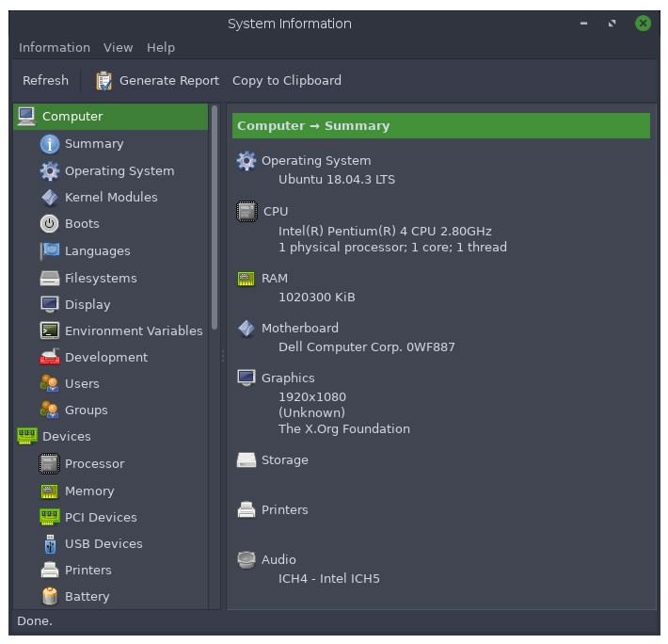The height and width of the screenshot is (644, 668).
Task: Close the System Information window
Action: [643, 23]
